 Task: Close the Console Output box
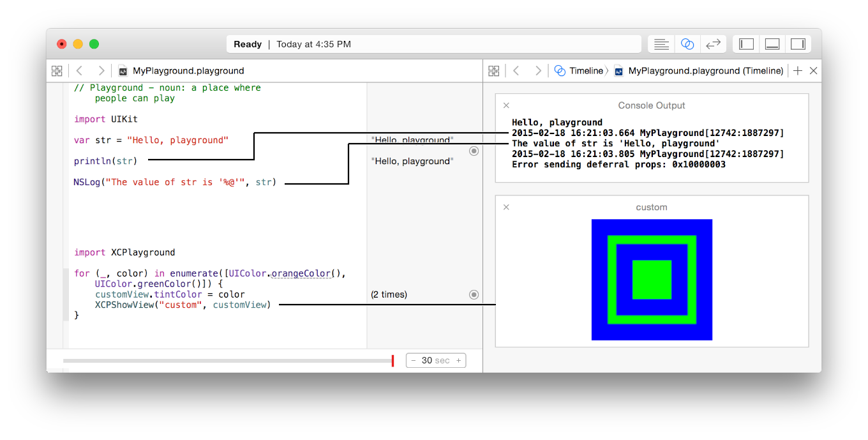[x=506, y=105]
